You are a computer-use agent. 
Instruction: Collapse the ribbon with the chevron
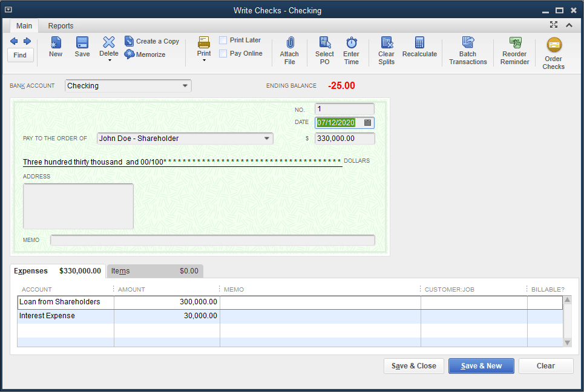point(569,25)
